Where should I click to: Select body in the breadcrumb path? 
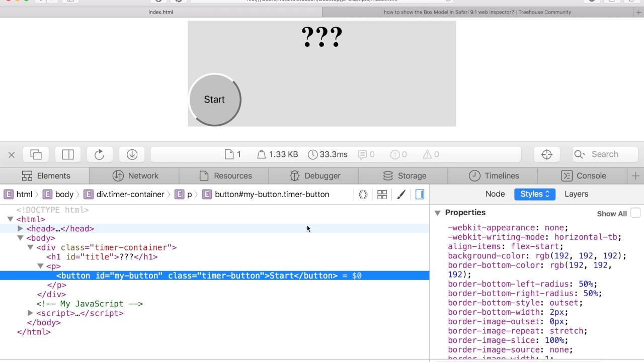coord(58,194)
